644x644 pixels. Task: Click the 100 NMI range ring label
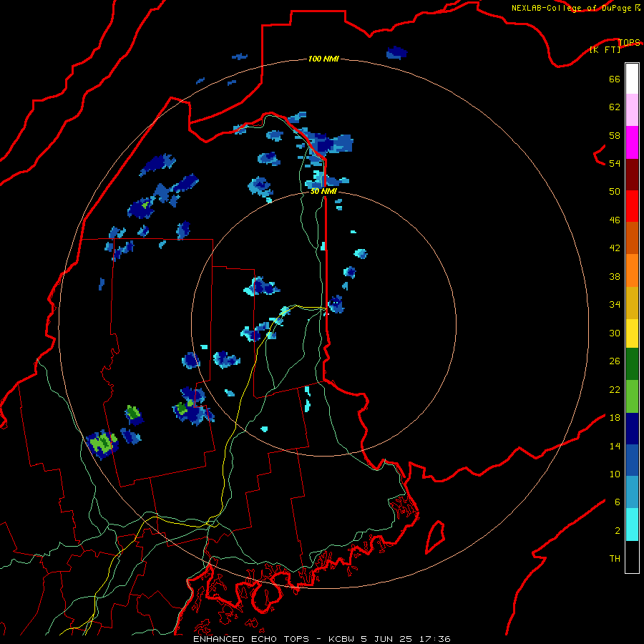[x=323, y=59]
